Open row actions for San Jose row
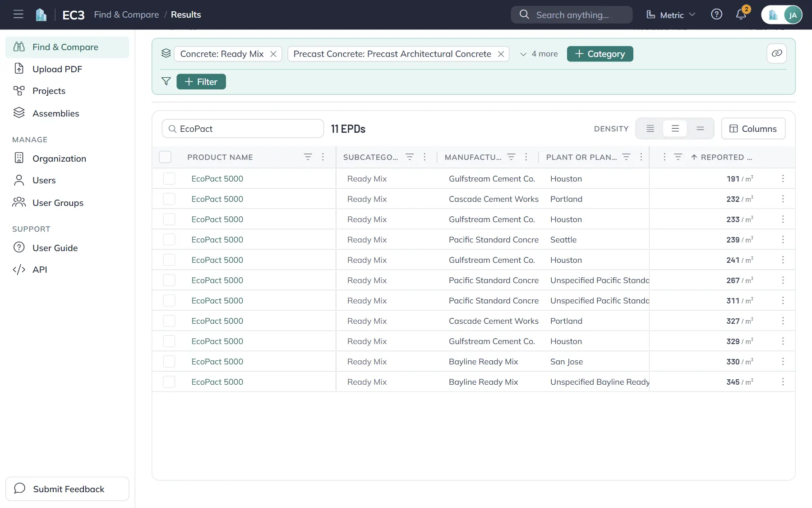Viewport: 812px width, 508px height. coord(783,361)
